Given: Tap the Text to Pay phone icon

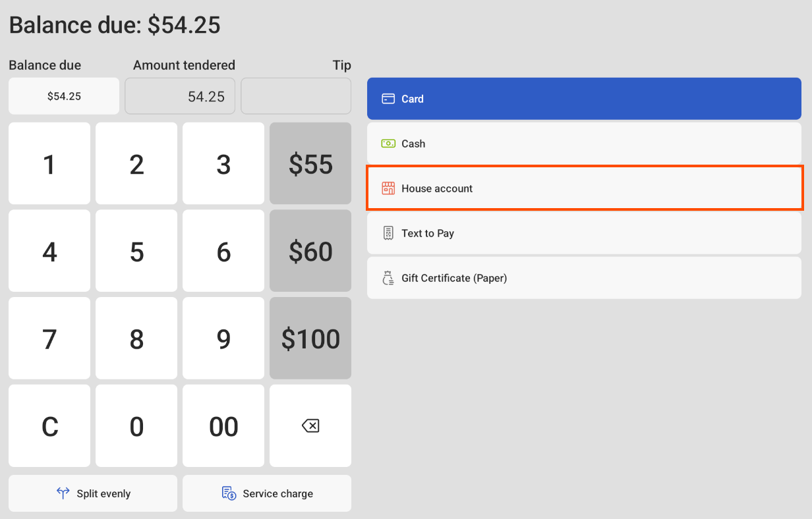Looking at the screenshot, I should [x=388, y=232].
